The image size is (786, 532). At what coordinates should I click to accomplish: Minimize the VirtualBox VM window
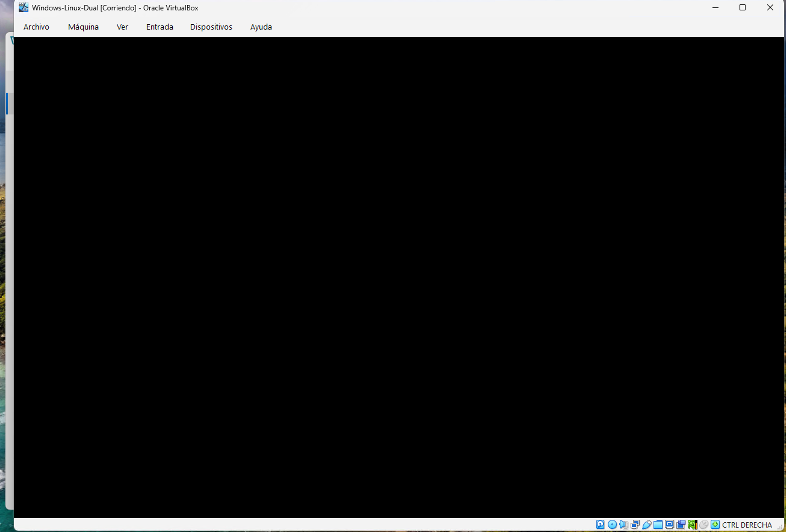pos(715,8)
